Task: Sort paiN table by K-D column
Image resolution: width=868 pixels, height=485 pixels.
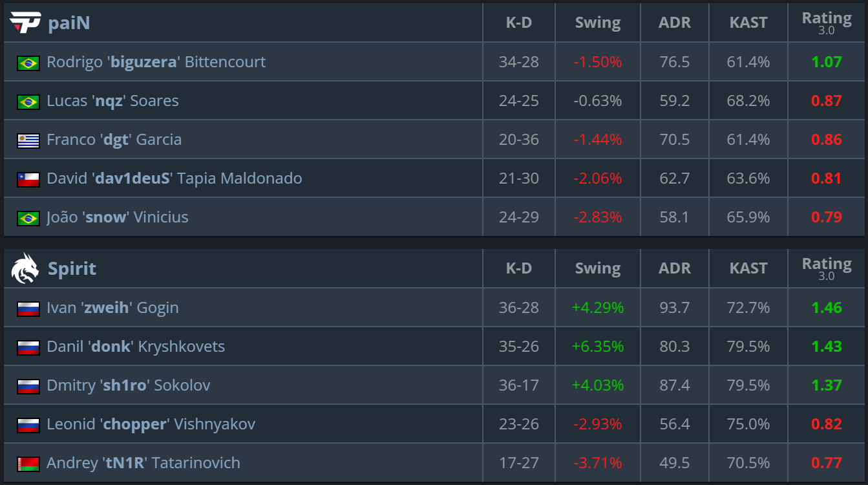Action: [x=518, y=23]
